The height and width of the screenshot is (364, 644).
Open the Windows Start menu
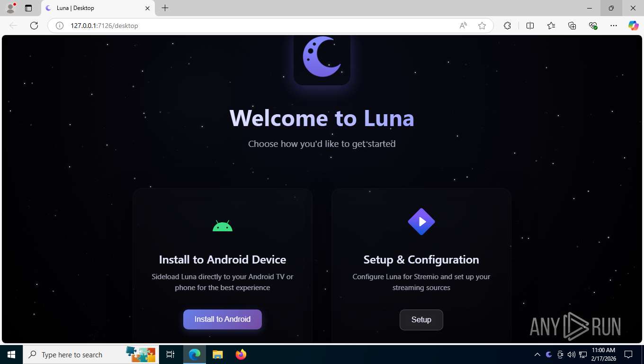(11, 355)
